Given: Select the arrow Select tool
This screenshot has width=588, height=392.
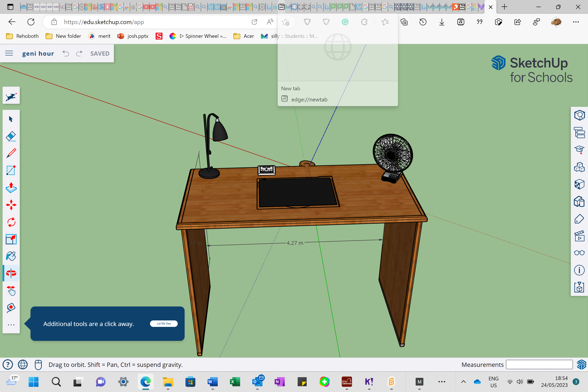Looking at the screenshot, I should pyautogui.click(x=11, y=119).
